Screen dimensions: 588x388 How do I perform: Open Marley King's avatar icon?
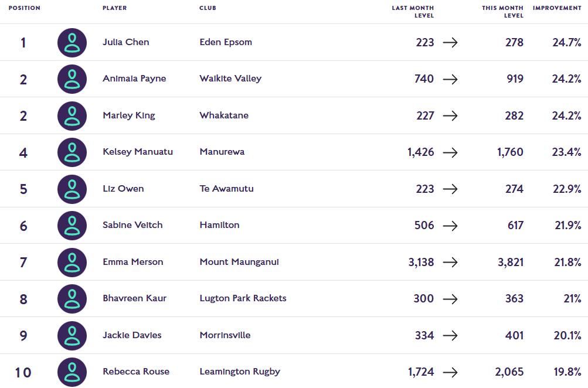click(72, 116)
